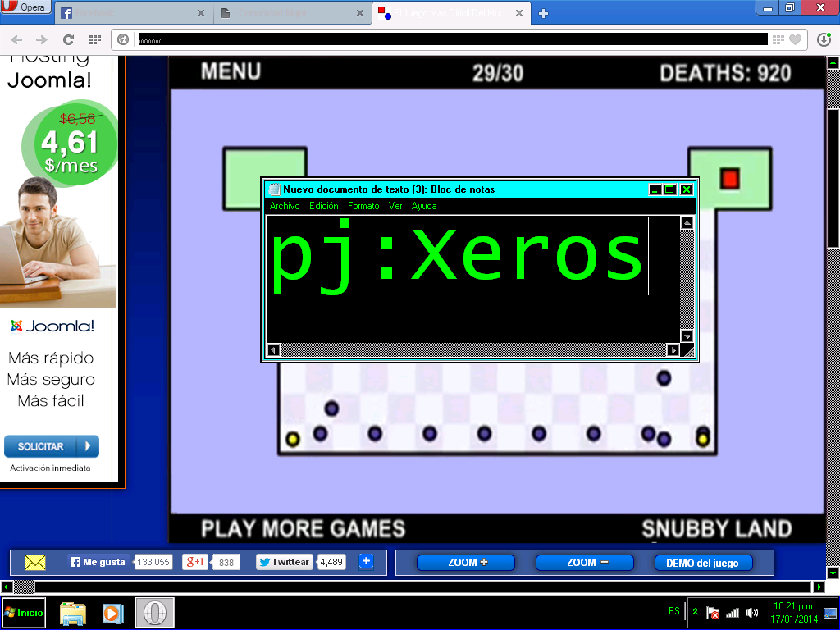Image resolution: width=840 pixels, height=630 pixels.
Task: Click the Notepad vertical scrollbar down arrow
Action: pyautogui.click(x=687, y=336)
